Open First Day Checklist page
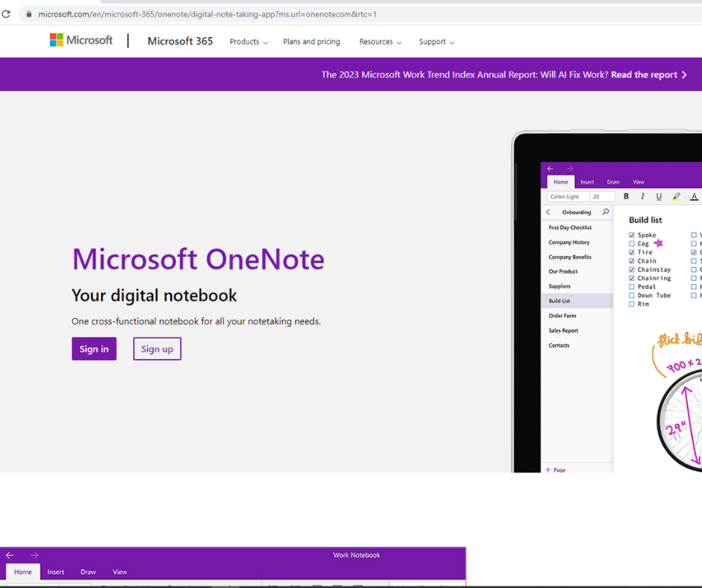This screenshot has width=702, height=588. (x=570, y=228)
